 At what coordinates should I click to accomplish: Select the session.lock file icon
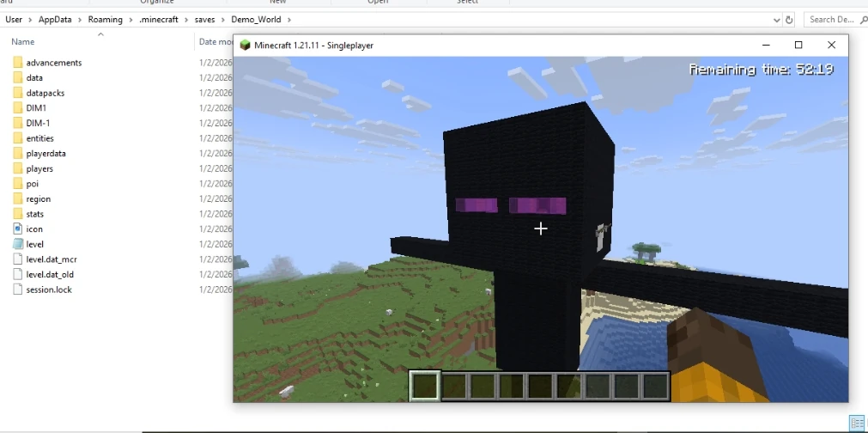(17, 290)
